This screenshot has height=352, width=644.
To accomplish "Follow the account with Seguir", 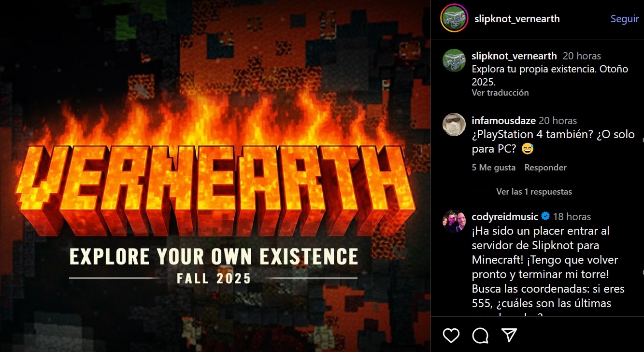I will [x=625, y=19].
